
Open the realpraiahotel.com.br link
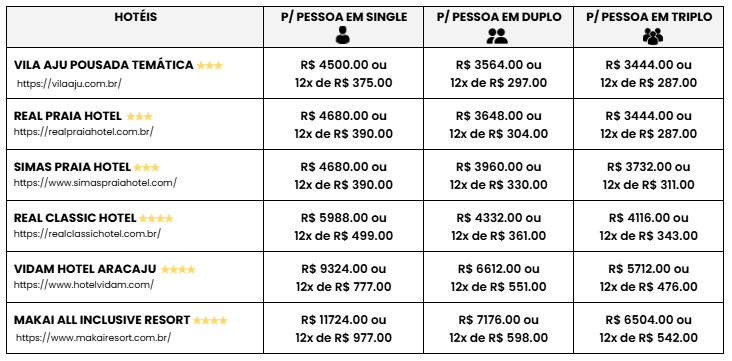tap(84, 132)
